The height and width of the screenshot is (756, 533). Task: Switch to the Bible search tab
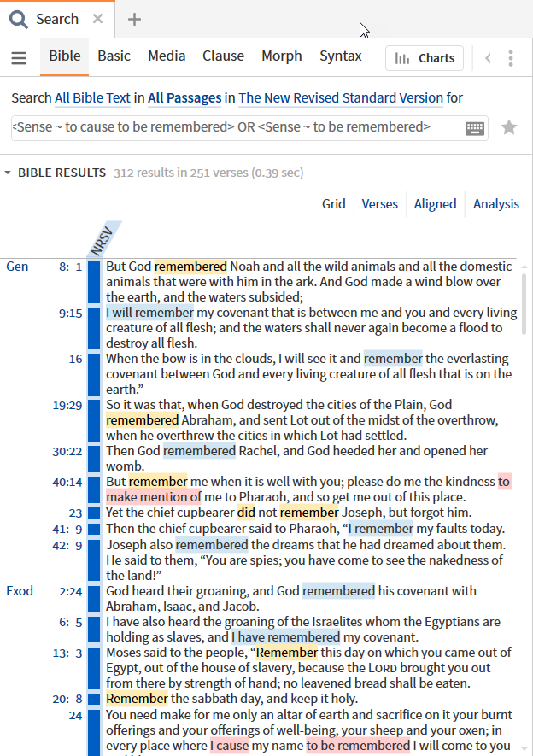[65, 56]
